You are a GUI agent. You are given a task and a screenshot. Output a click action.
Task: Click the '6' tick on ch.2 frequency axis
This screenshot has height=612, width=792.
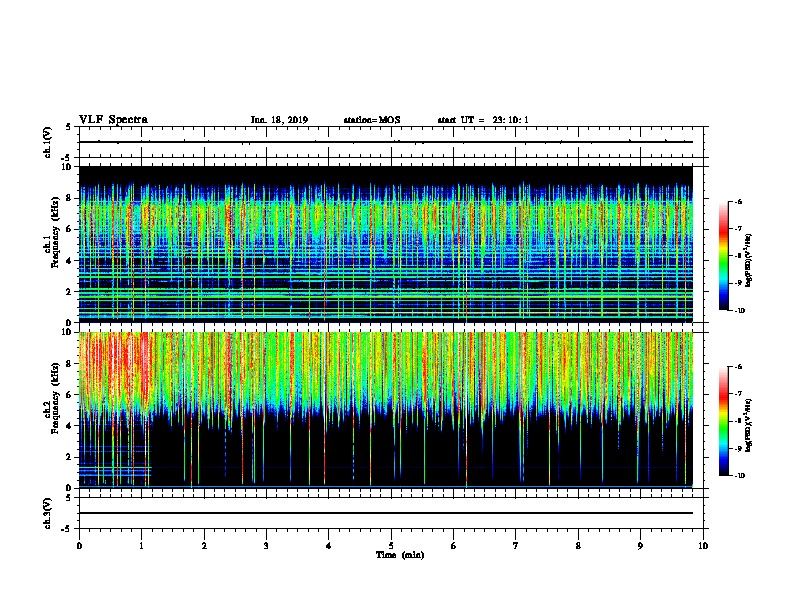coord(69,395)
